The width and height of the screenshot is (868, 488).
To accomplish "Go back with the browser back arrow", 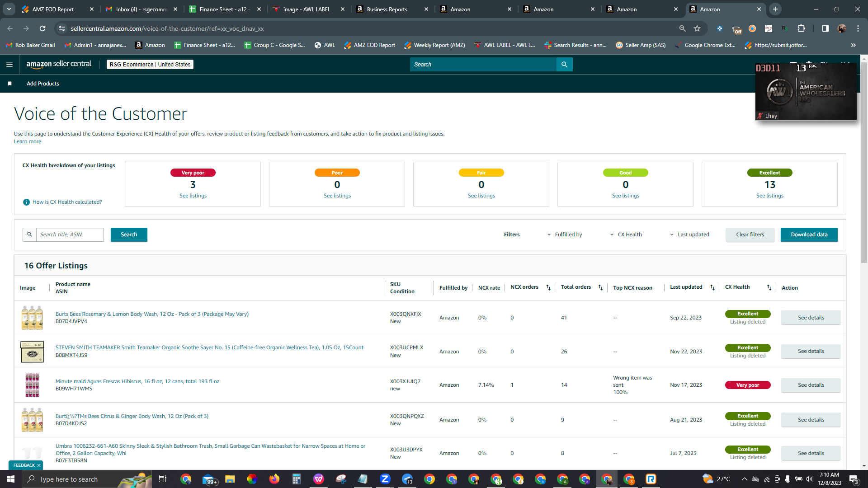I will pyautogui.click(x=10, y=28).
